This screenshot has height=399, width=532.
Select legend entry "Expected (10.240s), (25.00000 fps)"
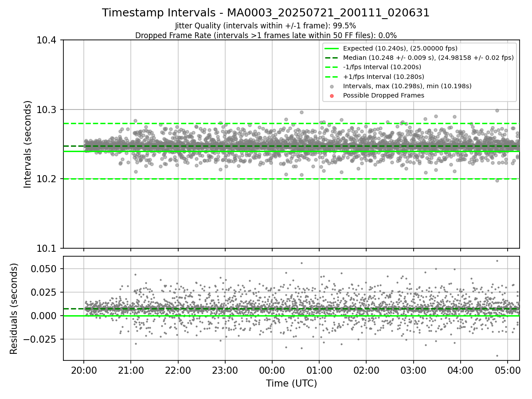point(400,48)
